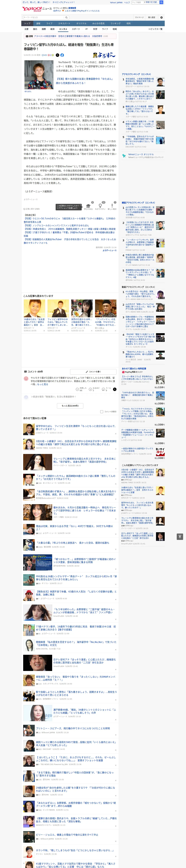Click the Yahoo! JAPAN News logo

[x=37, y=9]
